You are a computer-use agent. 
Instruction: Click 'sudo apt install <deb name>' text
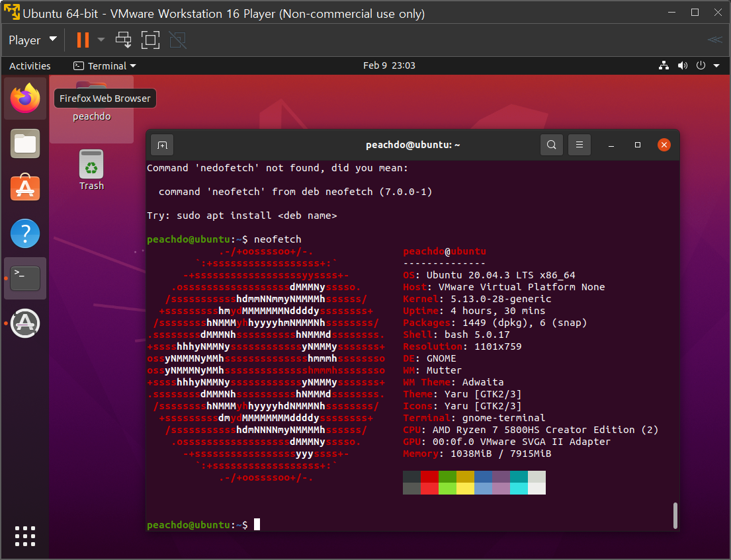click(257, 216)
